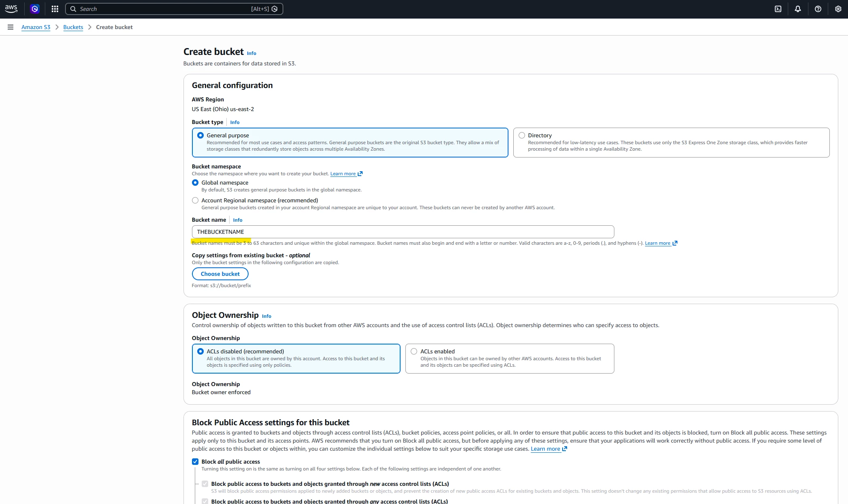This screenshot has height=504, width=848.
Task: Uncheck Block all public access
Action: click(195, 462)
